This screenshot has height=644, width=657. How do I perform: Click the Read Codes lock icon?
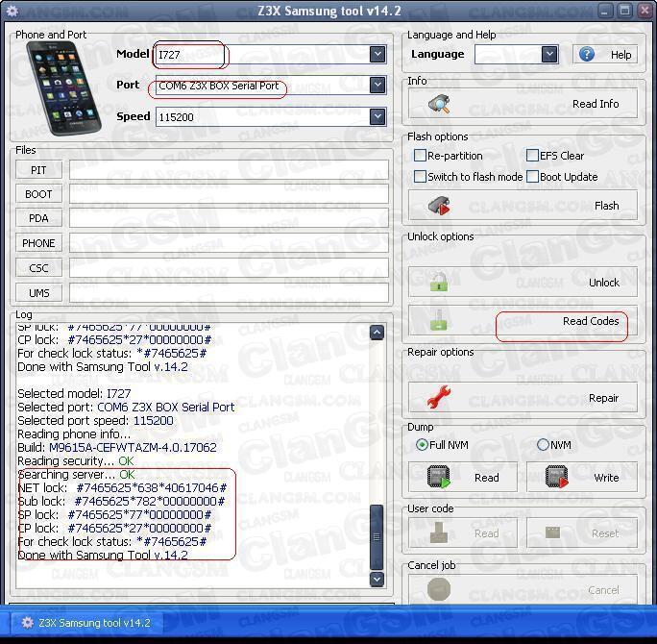point(439,320)
